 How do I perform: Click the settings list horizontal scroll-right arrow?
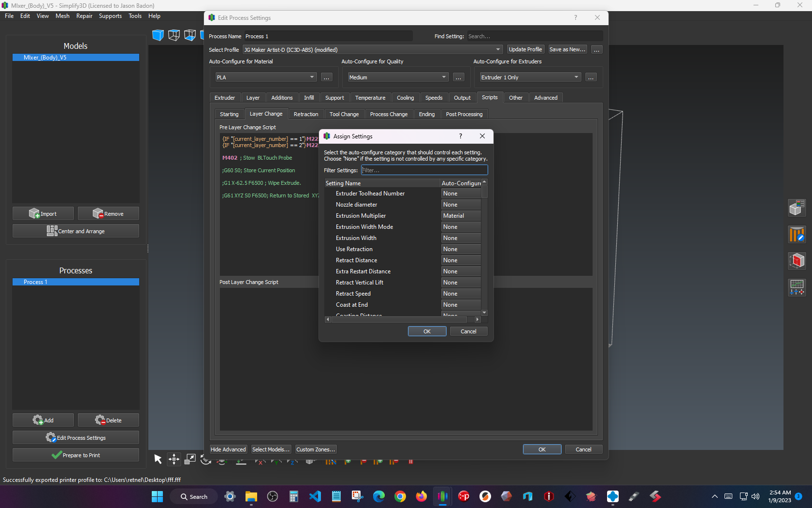pos(478,319)
